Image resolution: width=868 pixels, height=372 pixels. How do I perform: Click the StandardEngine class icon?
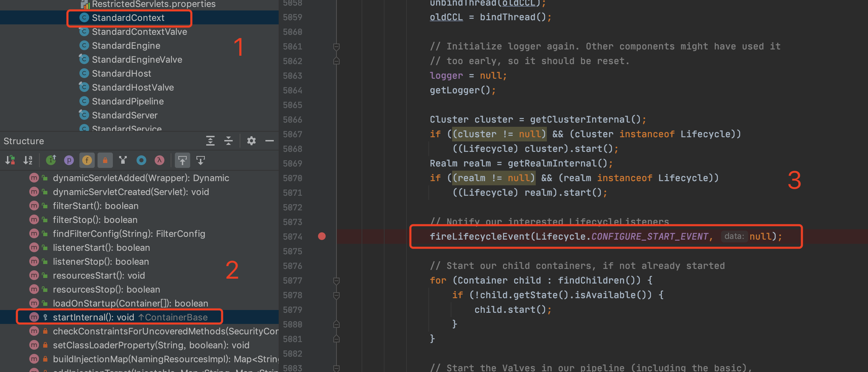[84, 45]
